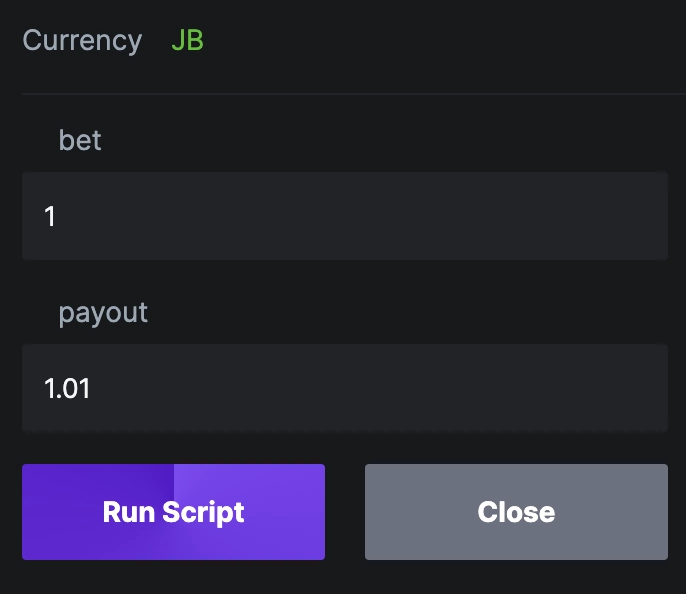Focus the payout input field
This screenshot has width=686, height=594.
(344, 388)
